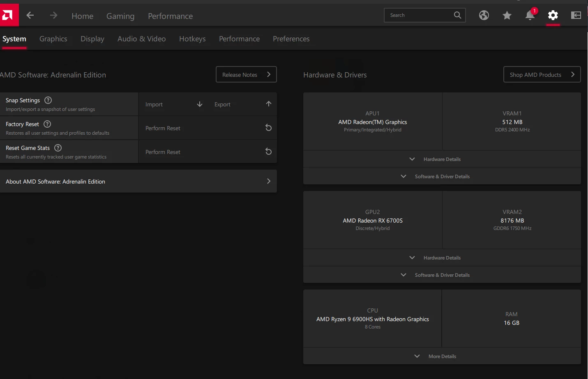
Task: Switch to settings Performance sub-tab
Action: pyautogui.click(x=239, y=39)
